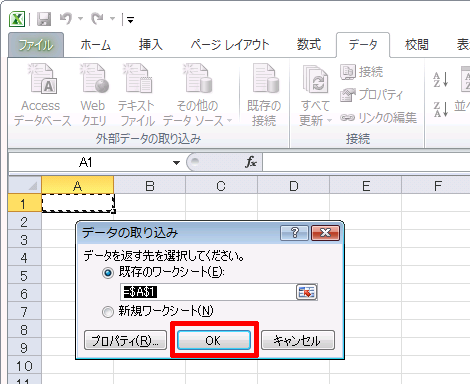470x384 pixels.
Task: Select row 2 header
Action: 25,221
